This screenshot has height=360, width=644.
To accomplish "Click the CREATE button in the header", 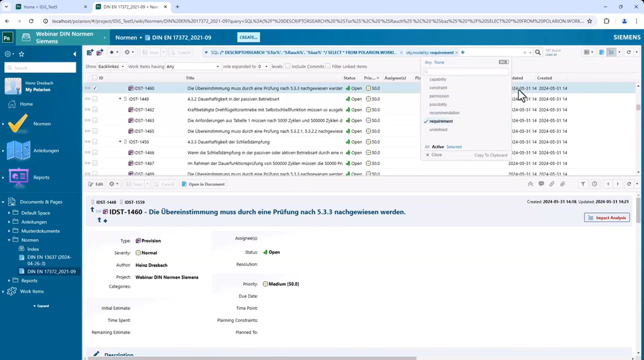I will pos(248,37).
